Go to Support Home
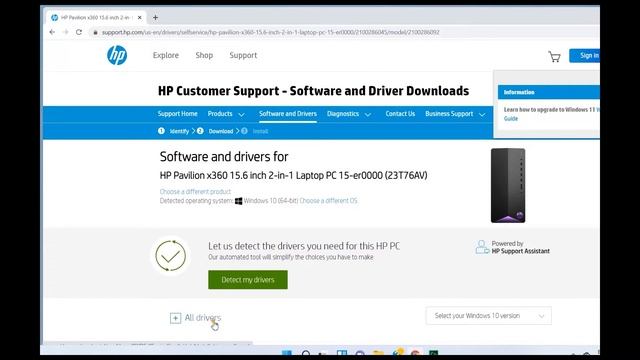Image resolution: width=640 pixels, height=360 pixels. coord(178,114)
